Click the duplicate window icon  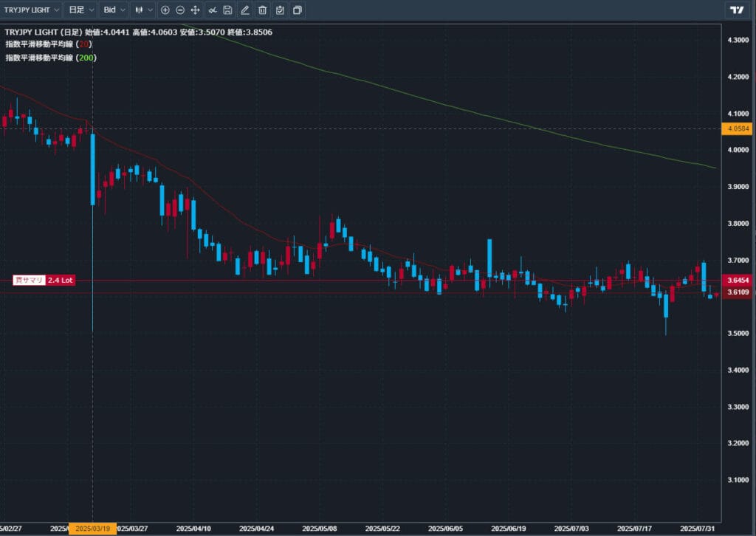[x=297, y=10]
